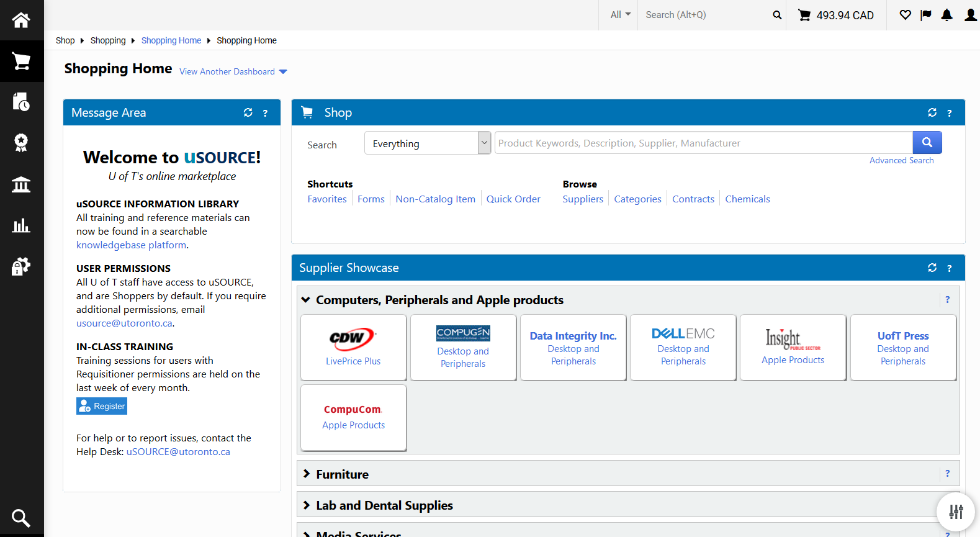Open the shopping cart sidebar icon

point(21,61)
